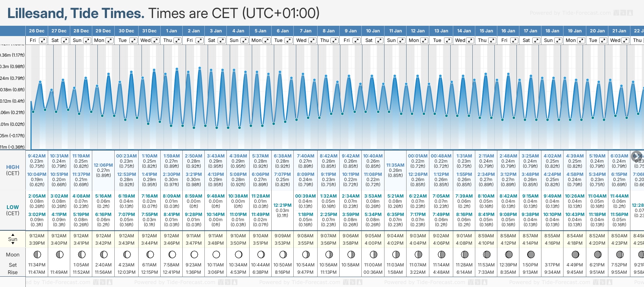
Task: Expand the Sat 17 Jan day column
Action: (536, 40)
